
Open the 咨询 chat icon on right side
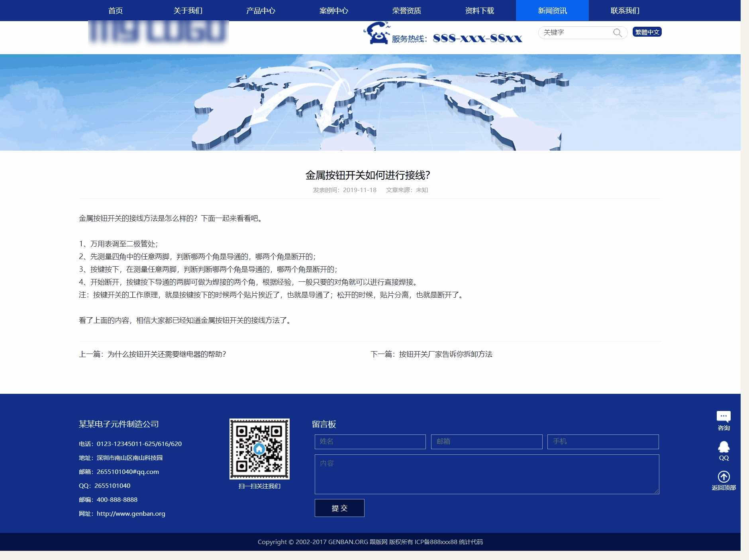click(x=724, y=417)
